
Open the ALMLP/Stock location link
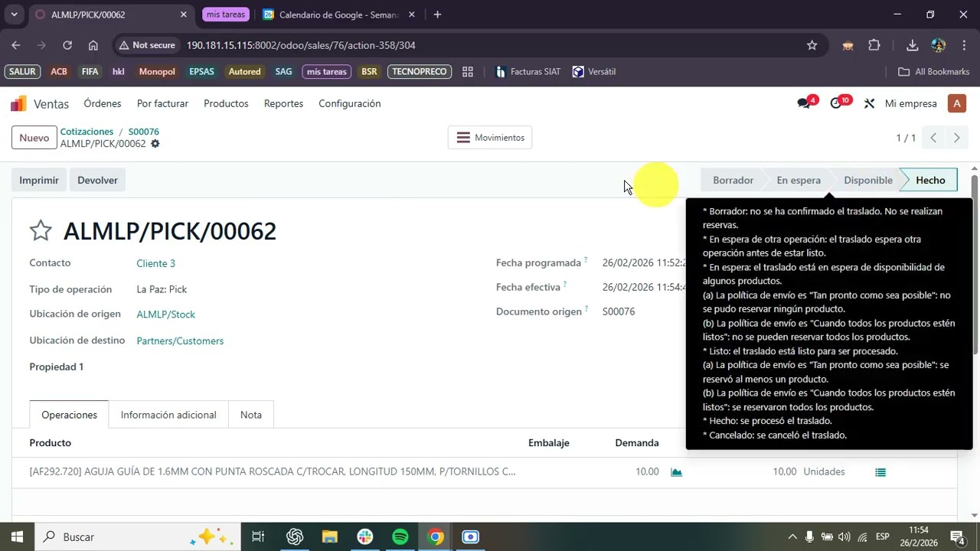click(x=165, y=315)
